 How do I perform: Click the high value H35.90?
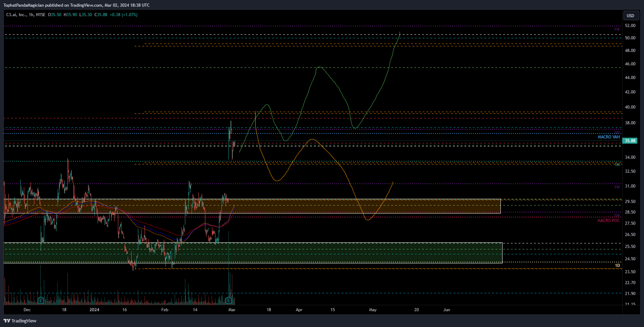point(70,15)
